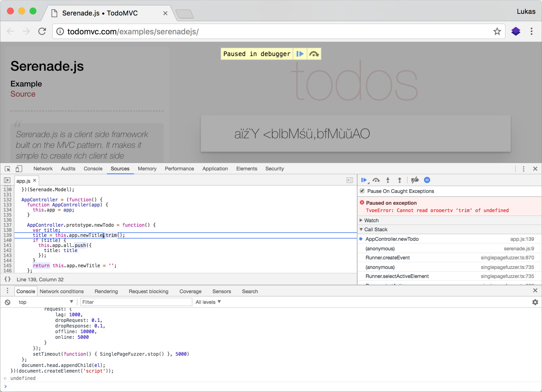Toggle pause on exceptions button
The width and height of the screenshot is (542, 392).
pos(427,180)
